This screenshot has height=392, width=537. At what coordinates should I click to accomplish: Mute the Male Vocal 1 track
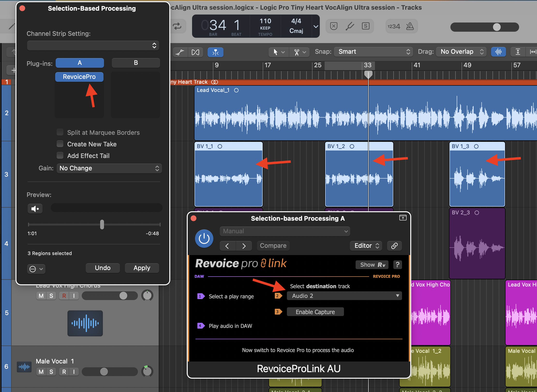coord(41,372)
